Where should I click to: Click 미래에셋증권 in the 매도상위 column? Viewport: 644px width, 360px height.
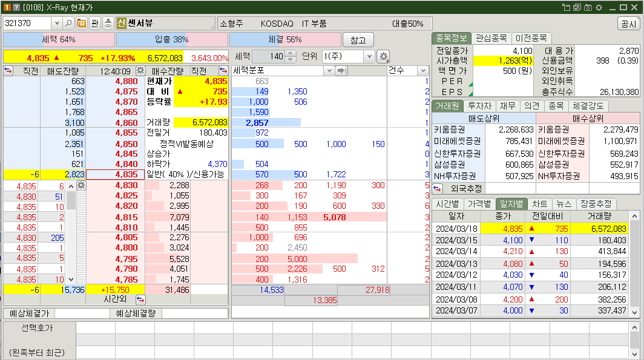(x=457, y=141)
